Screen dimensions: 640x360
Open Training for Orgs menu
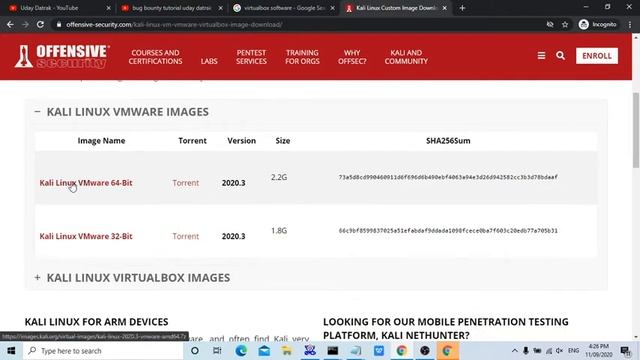tap(302, 57)
